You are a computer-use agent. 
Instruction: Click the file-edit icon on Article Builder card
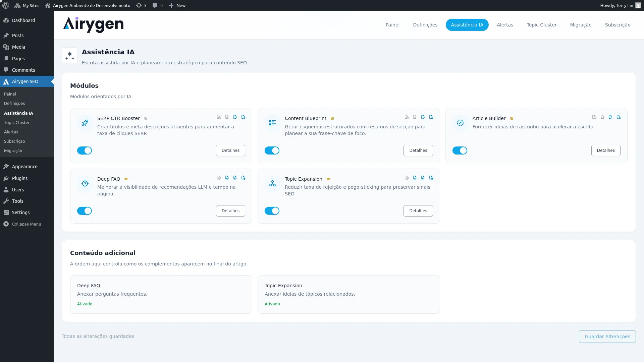[610, 117]
